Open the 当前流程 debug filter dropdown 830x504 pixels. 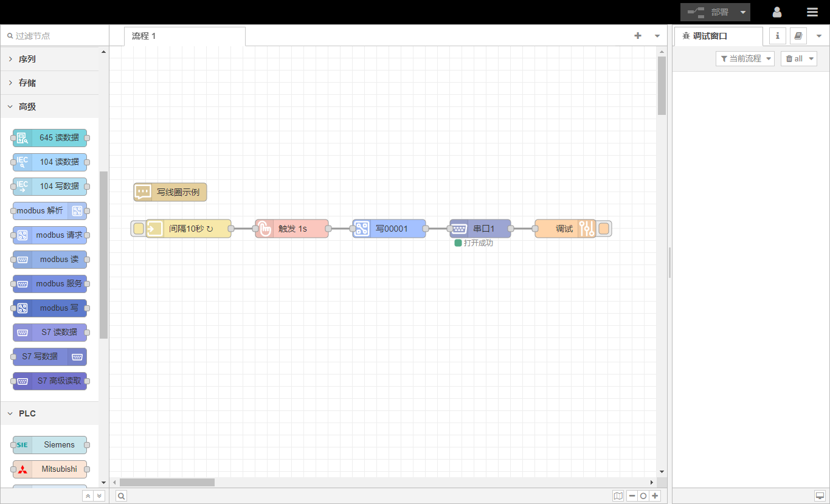(745, 59)
